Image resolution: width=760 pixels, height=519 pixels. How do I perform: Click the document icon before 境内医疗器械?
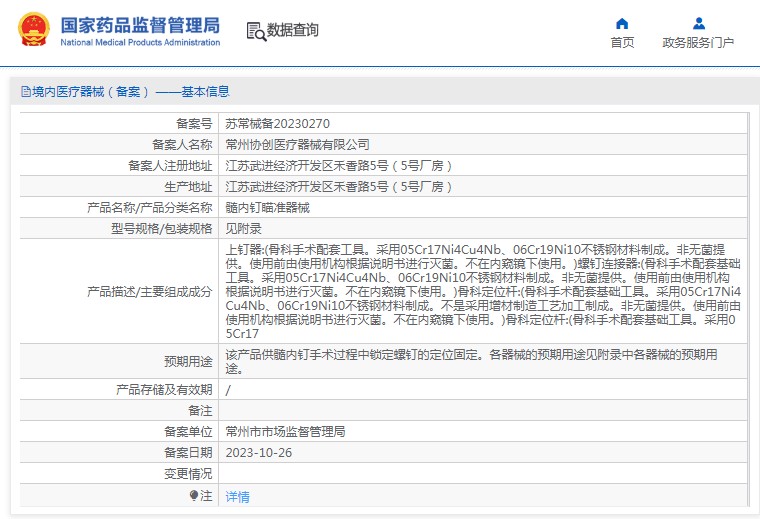(x=26, y=92)
